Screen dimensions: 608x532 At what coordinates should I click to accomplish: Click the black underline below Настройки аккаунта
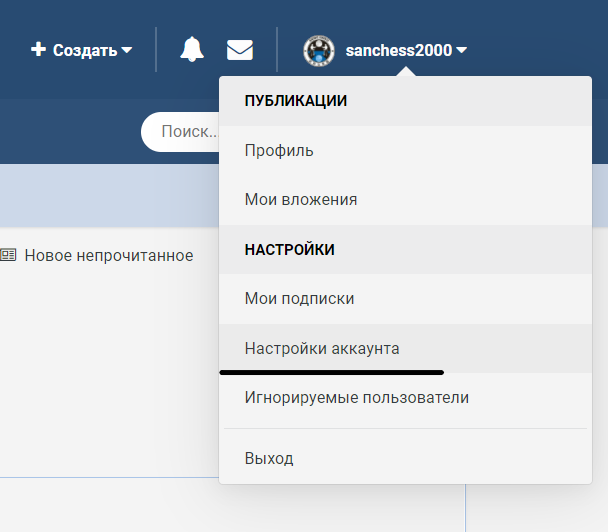[330, 372]
